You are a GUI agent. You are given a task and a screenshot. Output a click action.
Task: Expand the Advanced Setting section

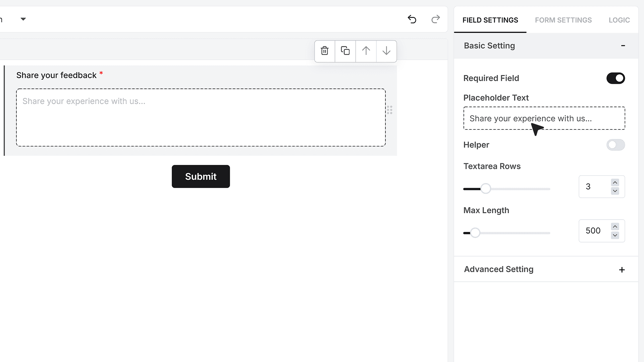pos(622,270)
